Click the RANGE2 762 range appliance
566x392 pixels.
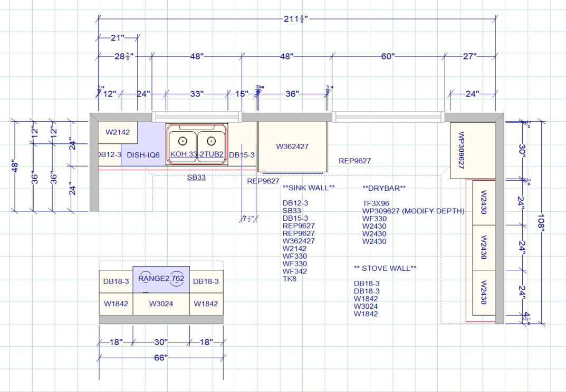click(x=161, y=278)
